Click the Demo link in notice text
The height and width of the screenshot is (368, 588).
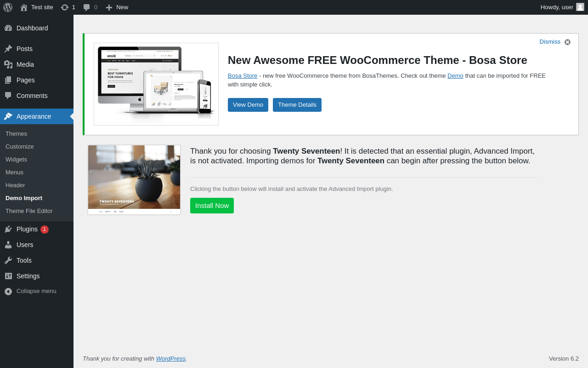pyautogui.click(x=455, y=76)
